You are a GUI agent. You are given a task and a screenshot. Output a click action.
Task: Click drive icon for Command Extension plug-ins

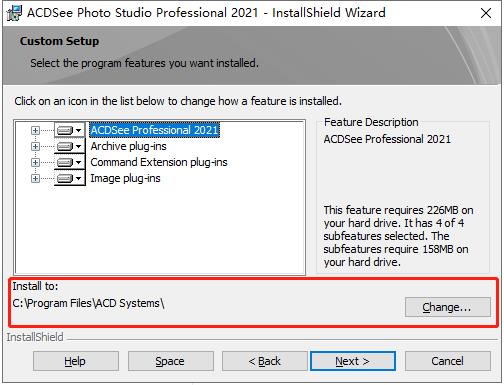pos(65,162)
